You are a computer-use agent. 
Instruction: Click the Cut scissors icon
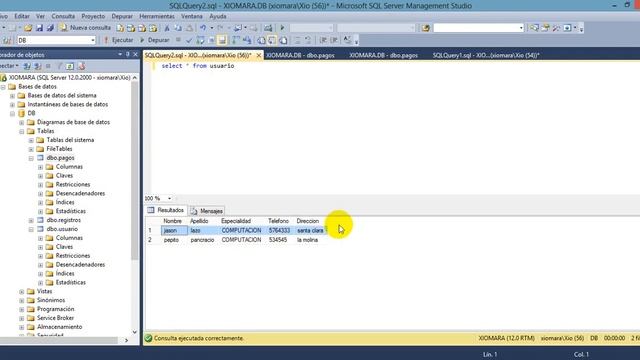(167, 28)
